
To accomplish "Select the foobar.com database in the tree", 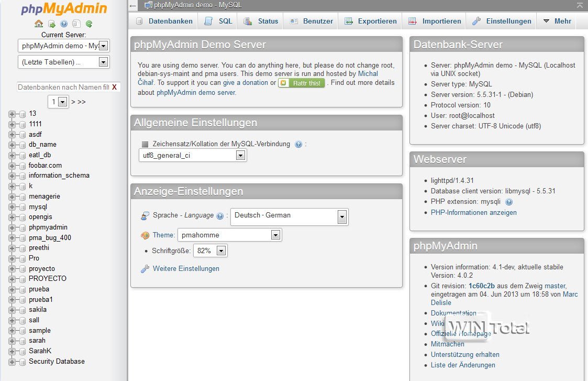I will tap(46, 166).
